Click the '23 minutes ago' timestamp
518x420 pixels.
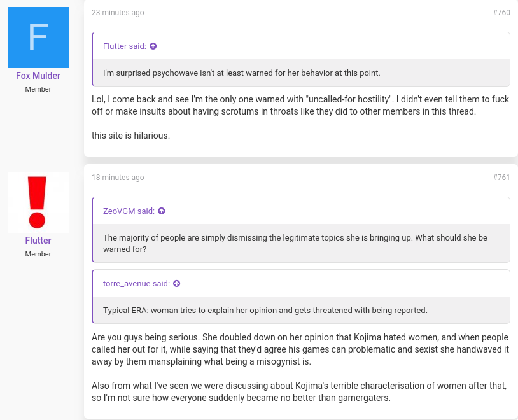(x=118, y=13)
